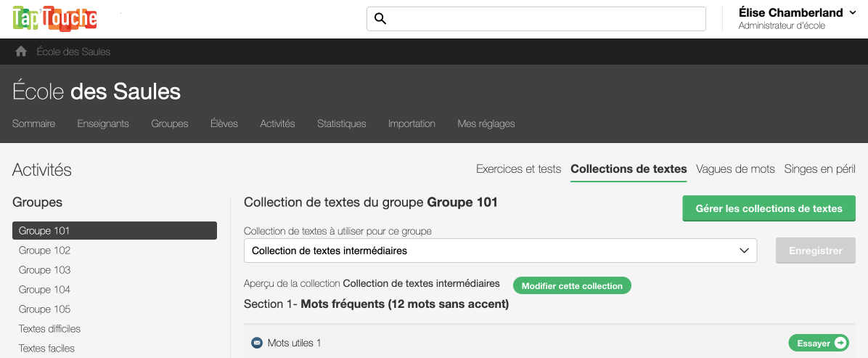Select Groupe 103 in the groups list
This screenshot has height=358, width=868.
45,270
